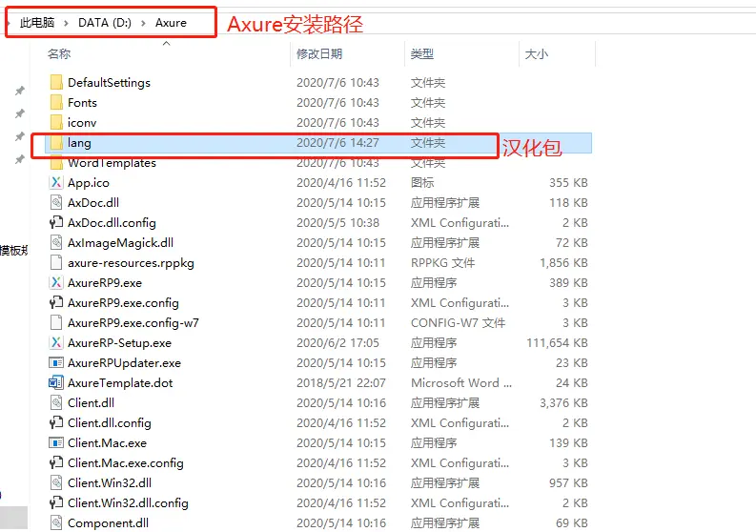Sort files by the 修改日期 column header
The width and height of the screenshot is (756, 532).
point(319,53)
